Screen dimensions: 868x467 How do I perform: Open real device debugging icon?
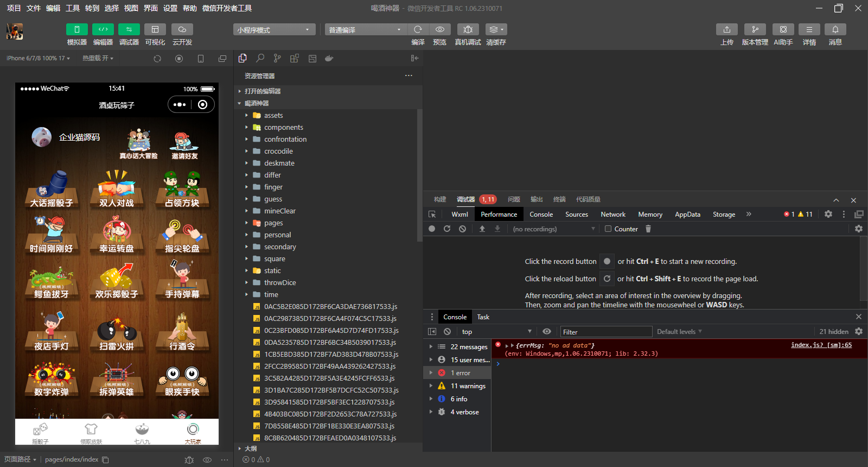click(468, 29)
